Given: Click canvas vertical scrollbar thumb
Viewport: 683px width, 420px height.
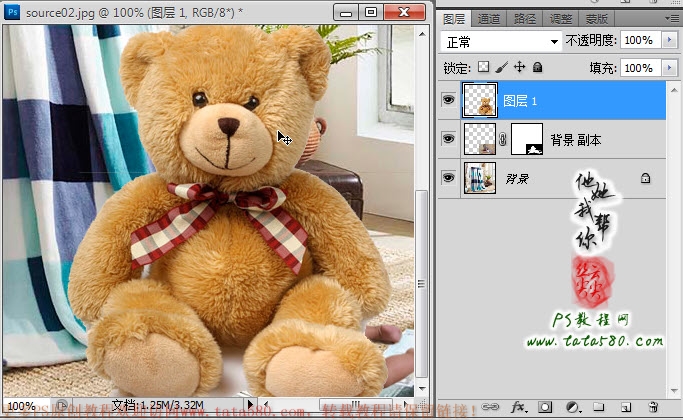Looking at the screenshot, I should 421,284.
